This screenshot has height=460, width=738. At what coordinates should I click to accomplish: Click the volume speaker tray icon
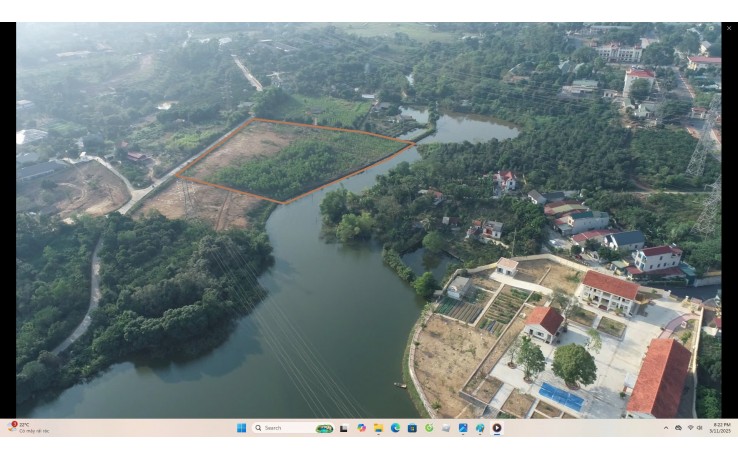pos(700,428)
